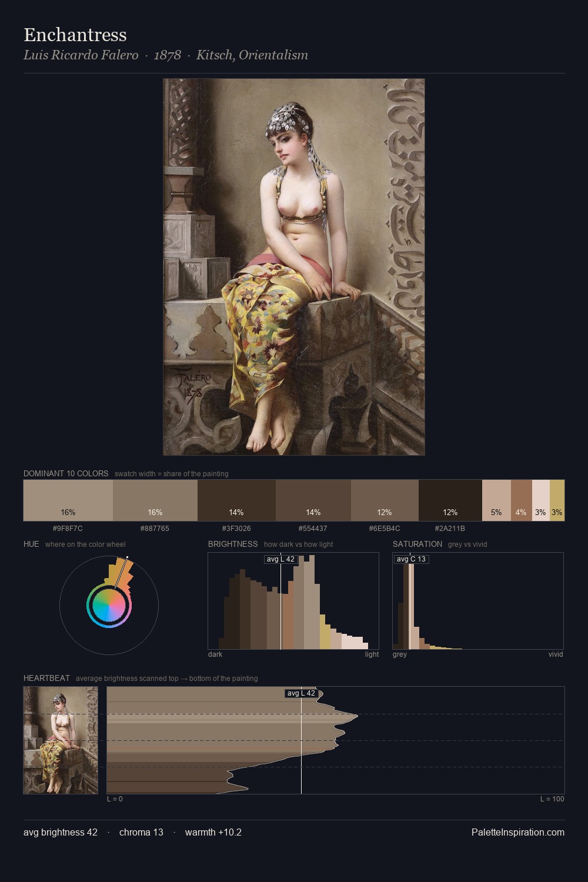Click 'swatch width = share of the painting' caption
Image resolution: width=588 pixels, height=882 pixels.
[x=172, y=473]
